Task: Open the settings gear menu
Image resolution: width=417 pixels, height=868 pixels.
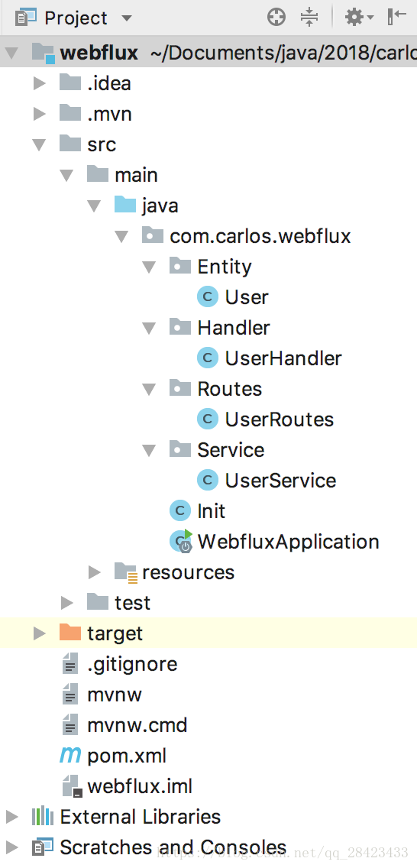Action: click(359, 17)
